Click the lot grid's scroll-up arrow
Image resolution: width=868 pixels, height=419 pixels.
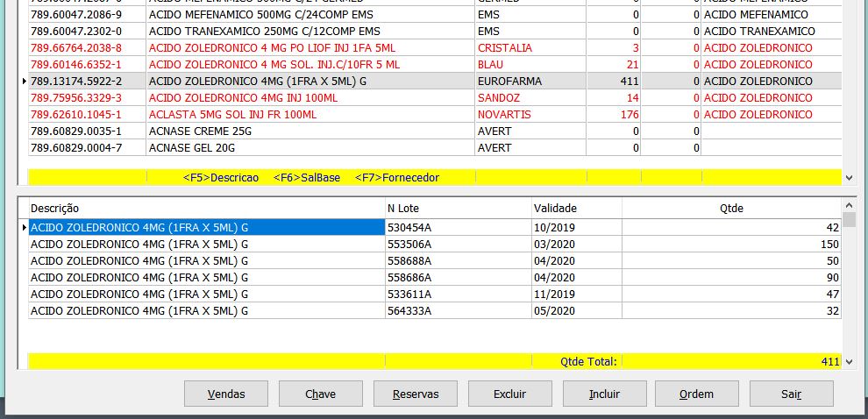[848, 205]
